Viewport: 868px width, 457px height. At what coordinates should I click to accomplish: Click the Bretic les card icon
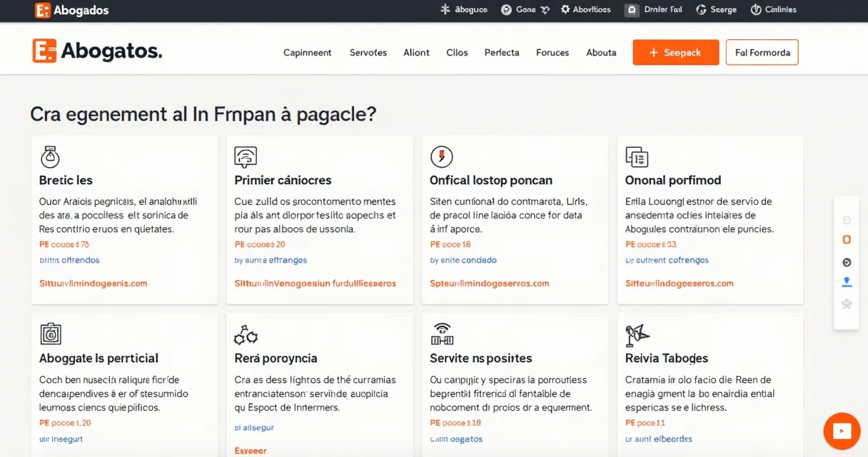click(50, 157)
